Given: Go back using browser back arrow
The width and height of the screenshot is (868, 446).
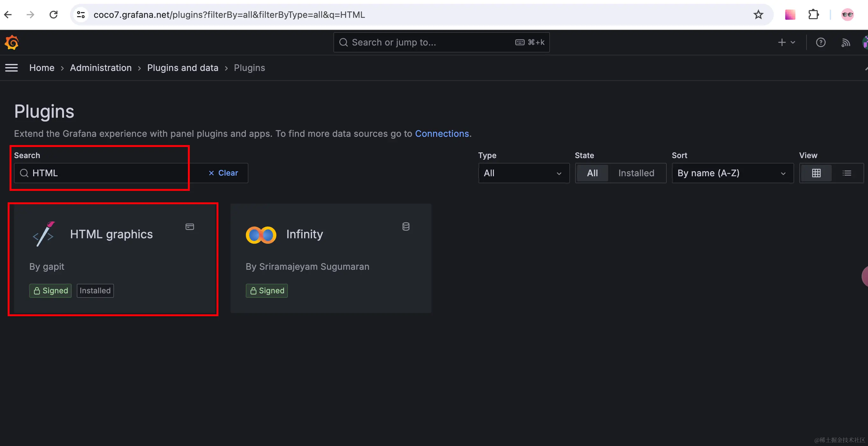Looking at the screenshot, I should point(8,14).
